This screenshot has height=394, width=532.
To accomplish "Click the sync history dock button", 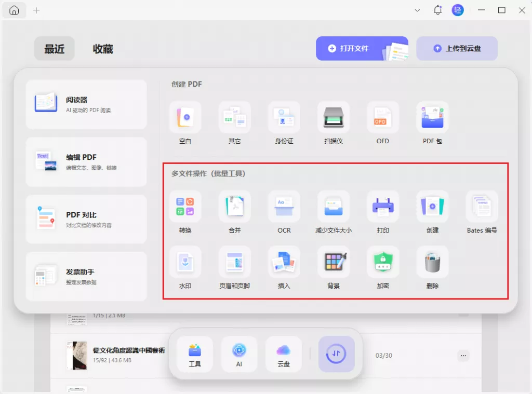I will 336,354.
